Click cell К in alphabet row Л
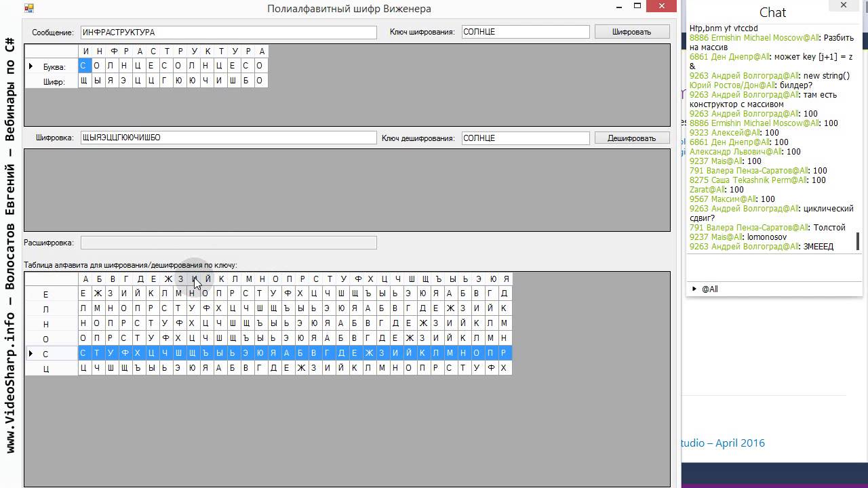The height and width of the screenshot is (488, 868). pos(504,308)
